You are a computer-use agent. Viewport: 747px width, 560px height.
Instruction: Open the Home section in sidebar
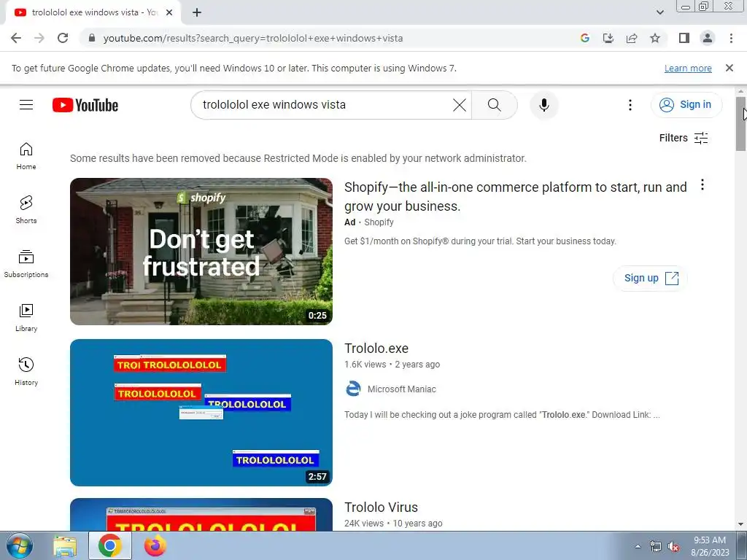[26, 156]
